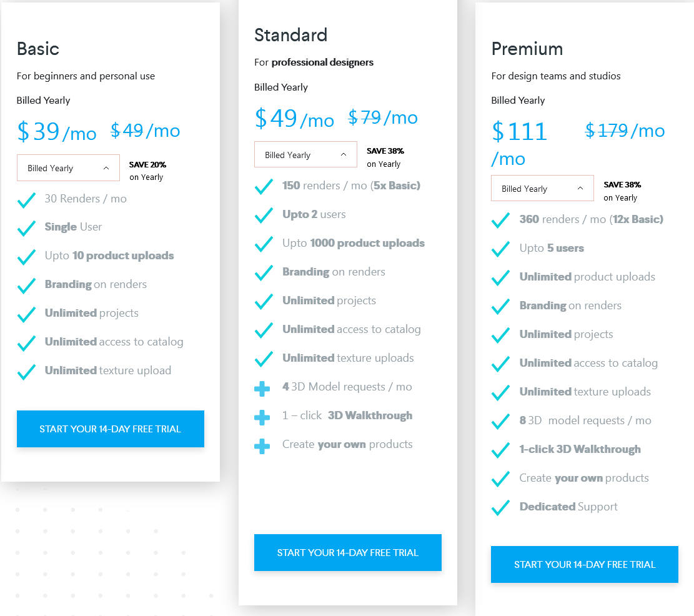This screenshot has width=694, height=616.
Task: Click the plus icon next to 1-click 3D Walkthrough
Action: (x=263, y=416)
